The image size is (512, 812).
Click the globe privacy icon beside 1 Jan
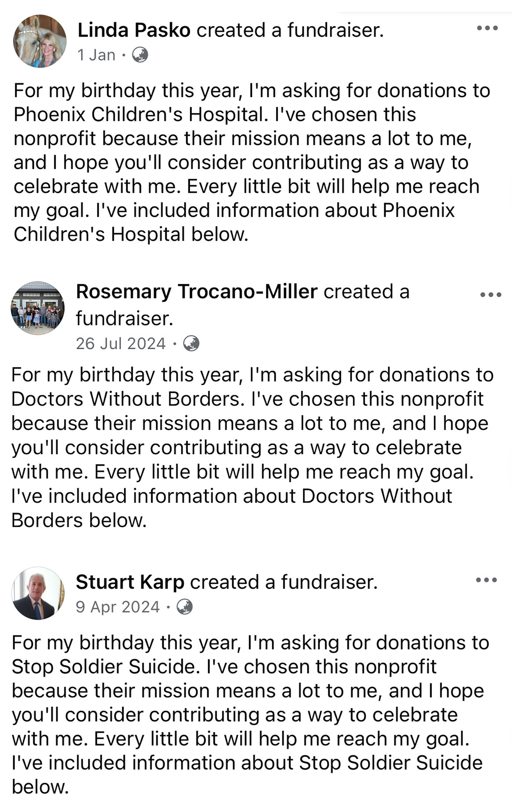click(x=140, y=55)
